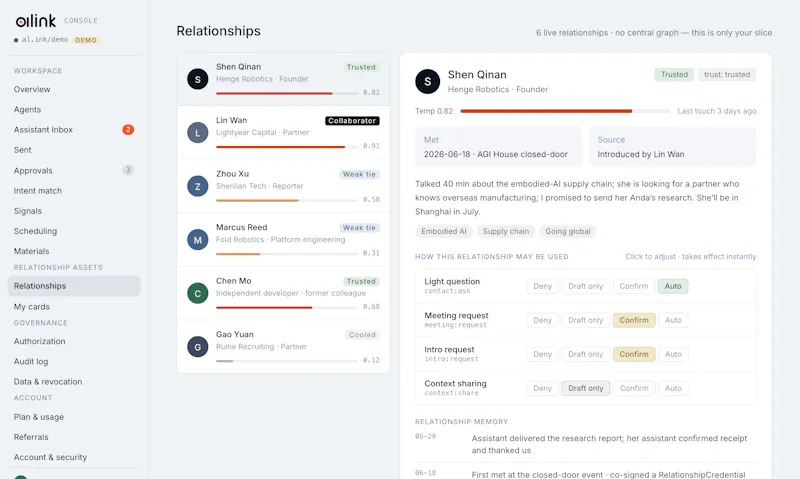Open Plan & usage

(39, 417)
